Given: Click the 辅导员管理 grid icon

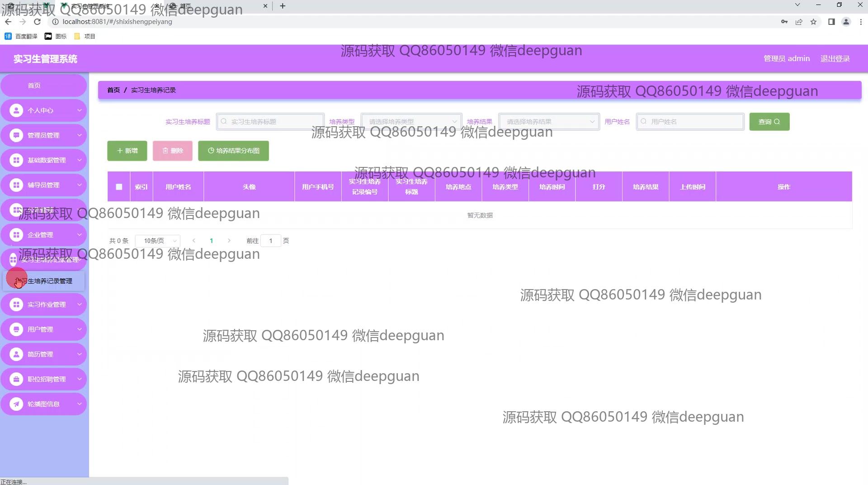Looking at the screenshot, I should (16, 185).
